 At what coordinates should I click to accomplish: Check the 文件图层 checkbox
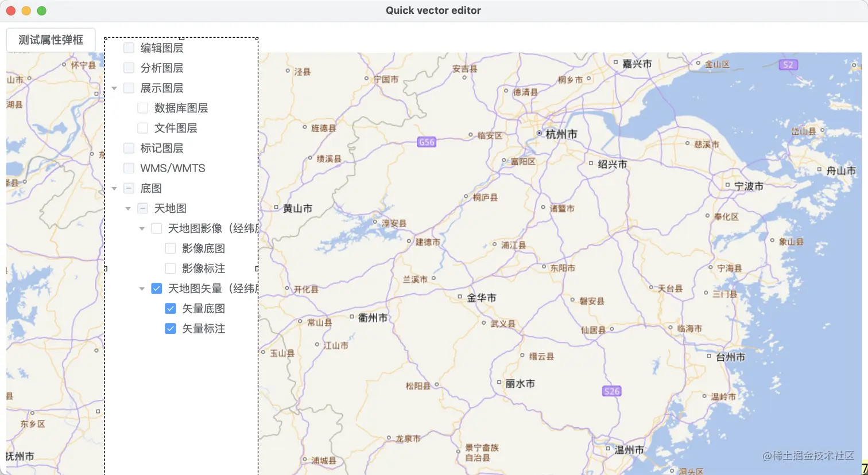pos(142,127)
